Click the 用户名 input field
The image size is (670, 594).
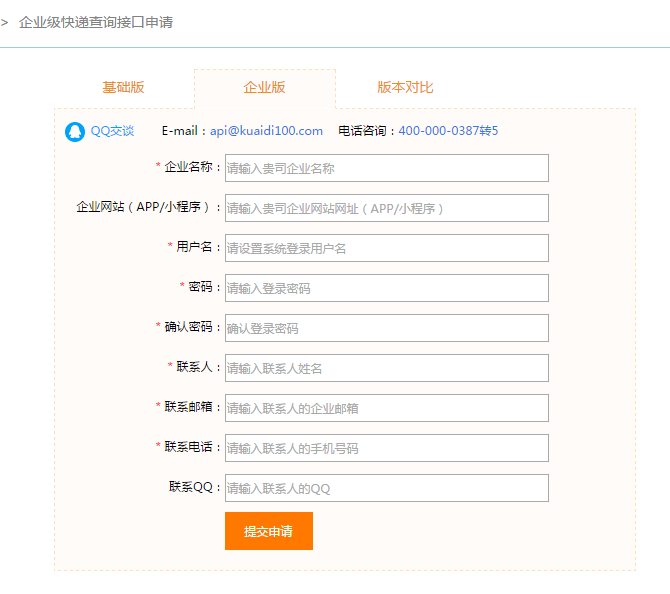click(386, 248)
